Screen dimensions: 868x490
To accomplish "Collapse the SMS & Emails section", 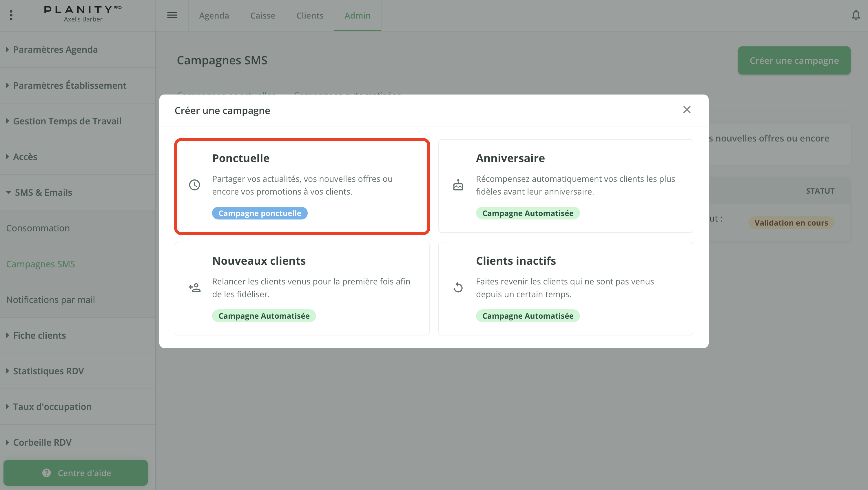I will click(43, 193).
